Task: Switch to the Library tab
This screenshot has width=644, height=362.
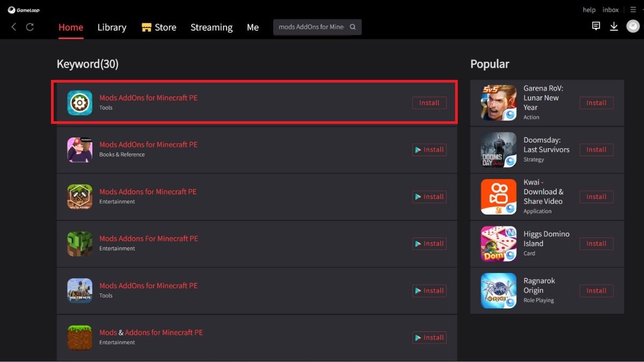Action: click(112, 27)
